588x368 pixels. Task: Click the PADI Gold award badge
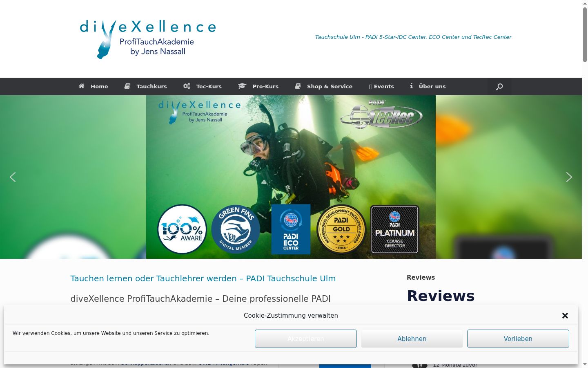point(341,229)
